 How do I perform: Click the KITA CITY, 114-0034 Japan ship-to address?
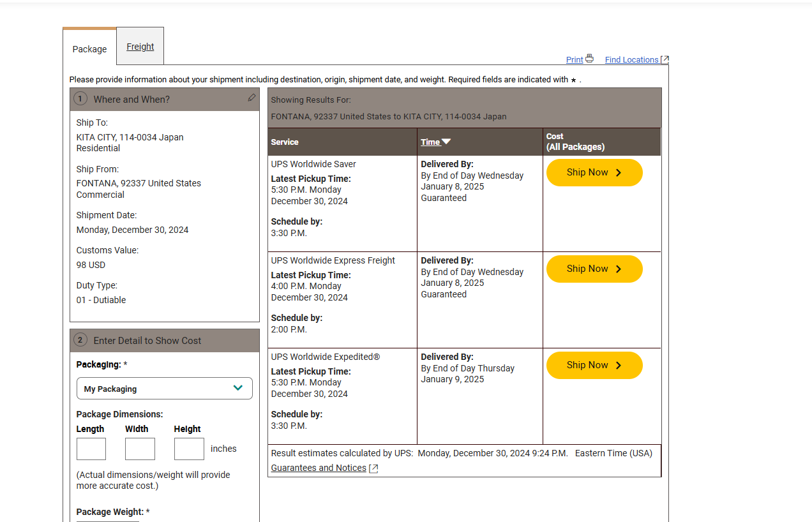(130, 137)
